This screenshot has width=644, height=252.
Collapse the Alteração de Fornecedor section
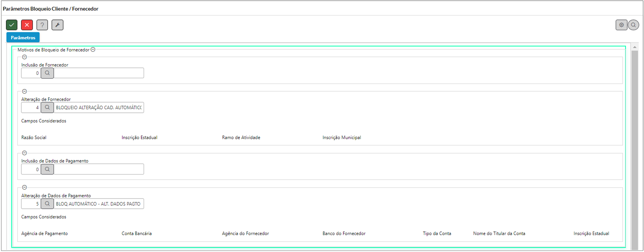24,91
